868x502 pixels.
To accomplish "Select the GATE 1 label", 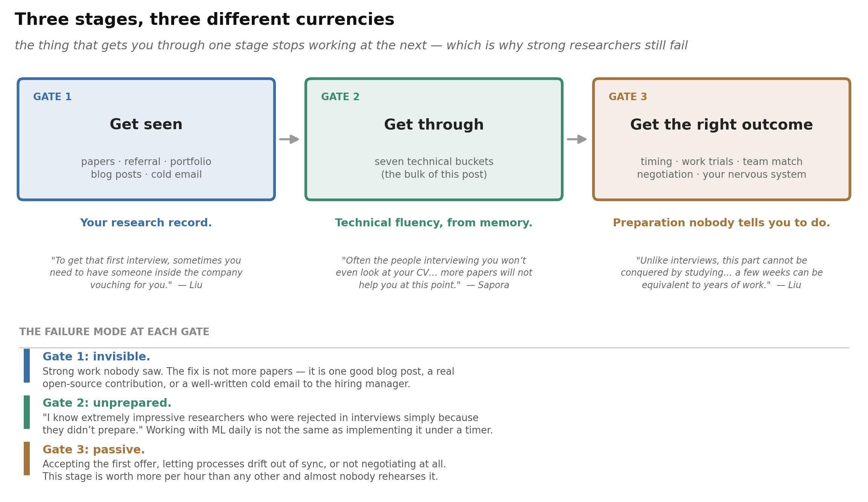I will coord(52,97).
